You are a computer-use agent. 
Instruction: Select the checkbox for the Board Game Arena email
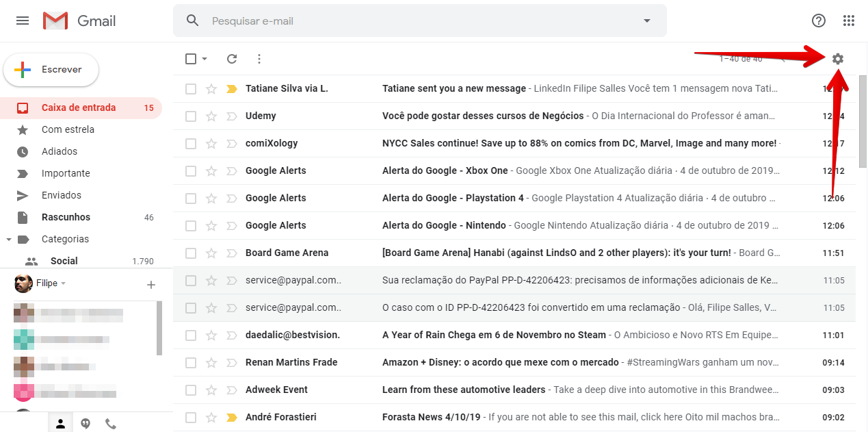190,253
